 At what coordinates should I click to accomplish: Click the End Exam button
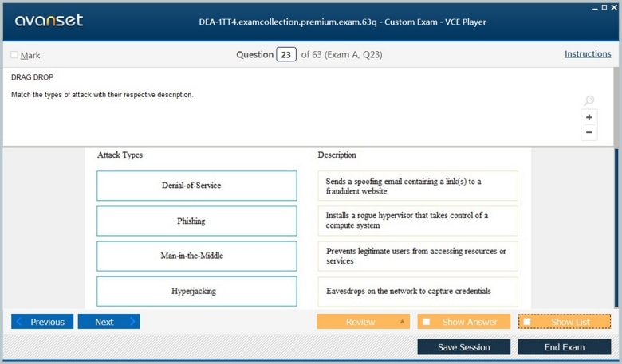(564, 347)
